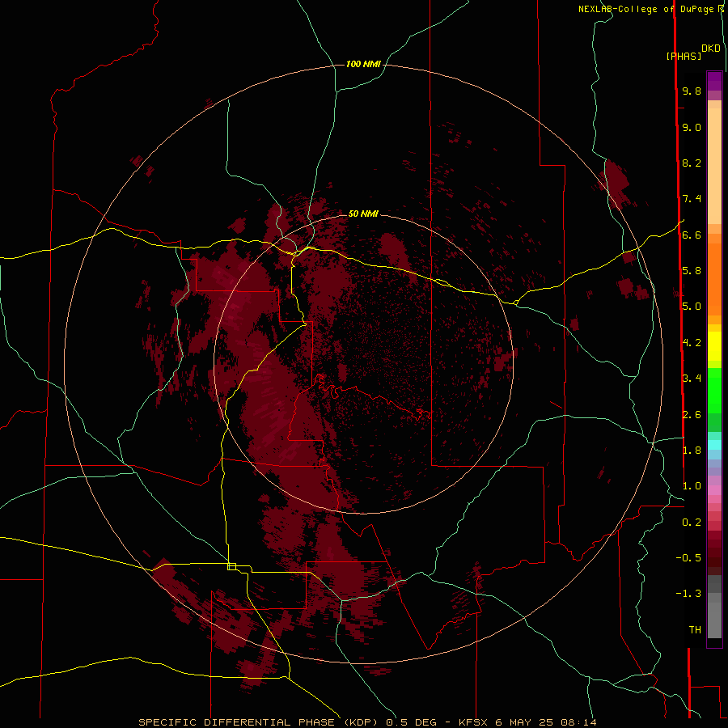Image resolution: width=728 pixels, height=728 pixels.
Task: Click the DKD label above the color scale
Action: 710,49
